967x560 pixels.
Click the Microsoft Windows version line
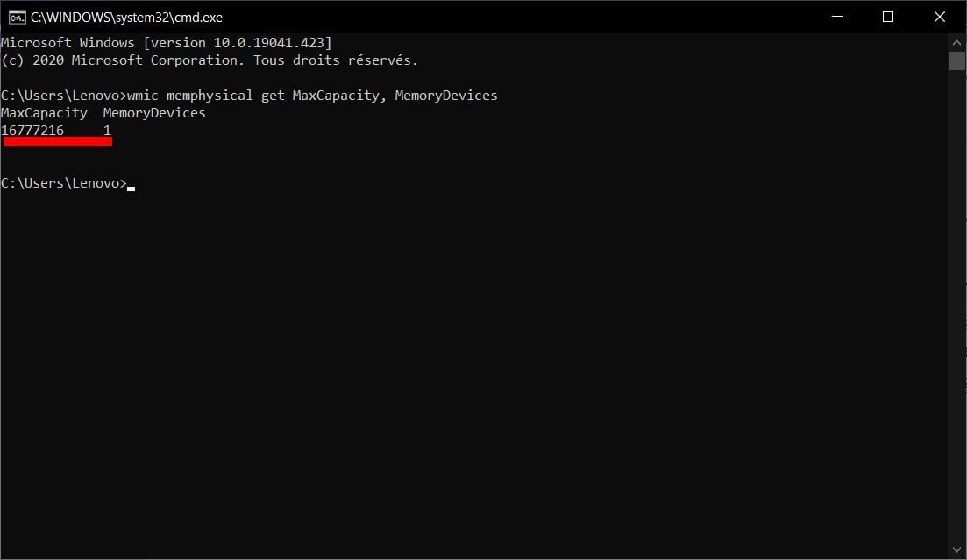click(167, 43)
